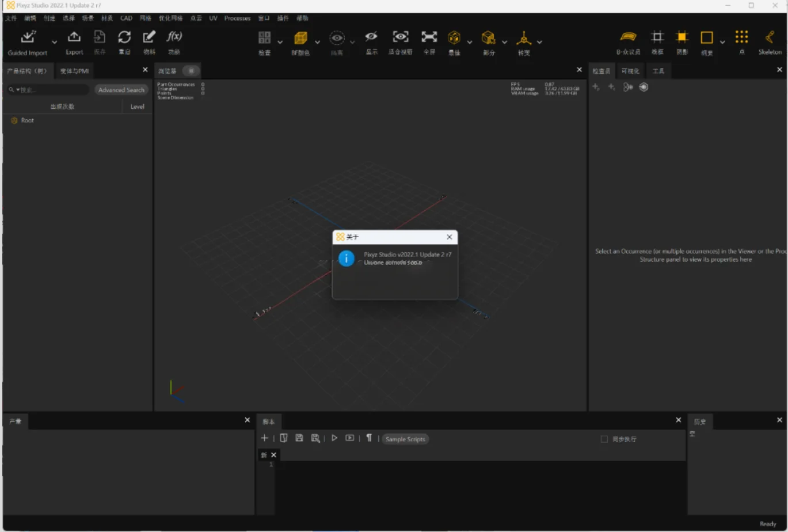Click the Export toolbar icon
Screen dimensions: 788x532
(x=74, y=37)
